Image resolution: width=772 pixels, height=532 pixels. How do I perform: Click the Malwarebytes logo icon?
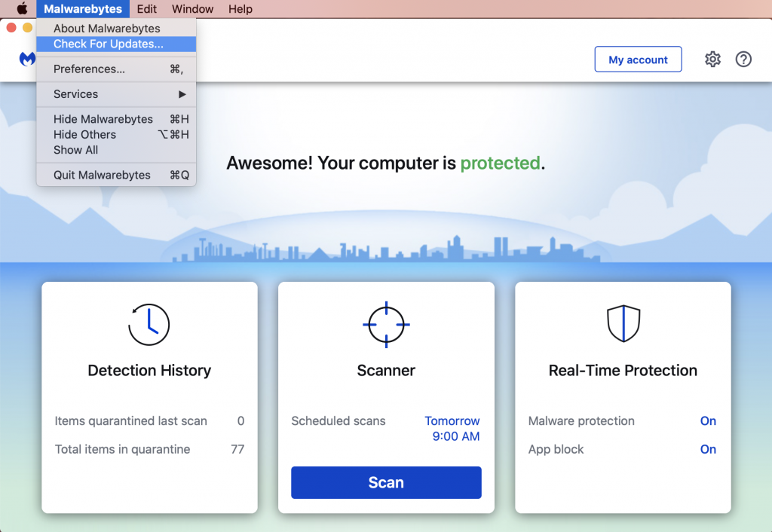28,59
